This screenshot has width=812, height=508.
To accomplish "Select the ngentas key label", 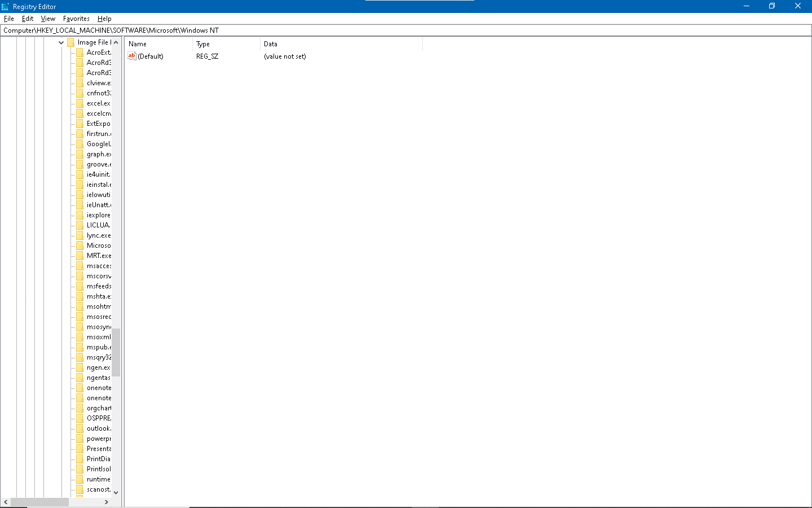I will (99, 378).
